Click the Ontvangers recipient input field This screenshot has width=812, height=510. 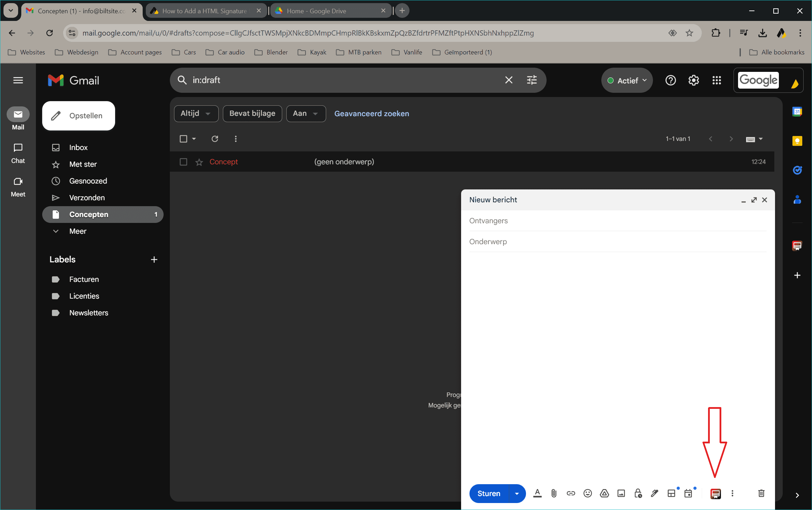click(x=617, y=220)
